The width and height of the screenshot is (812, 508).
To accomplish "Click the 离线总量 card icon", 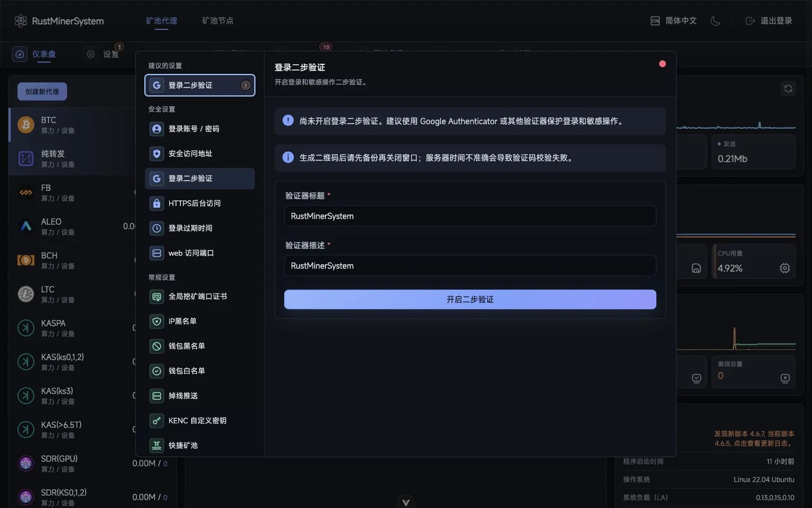I will pos(785,378).
